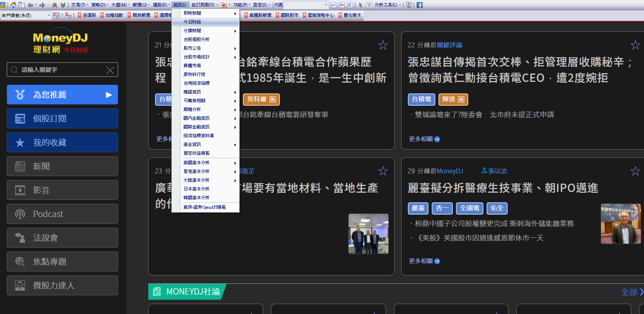Click the 請輸入關鍵字 search field
This screenshot has height=314, width=644.
click(x=60, y=70)
